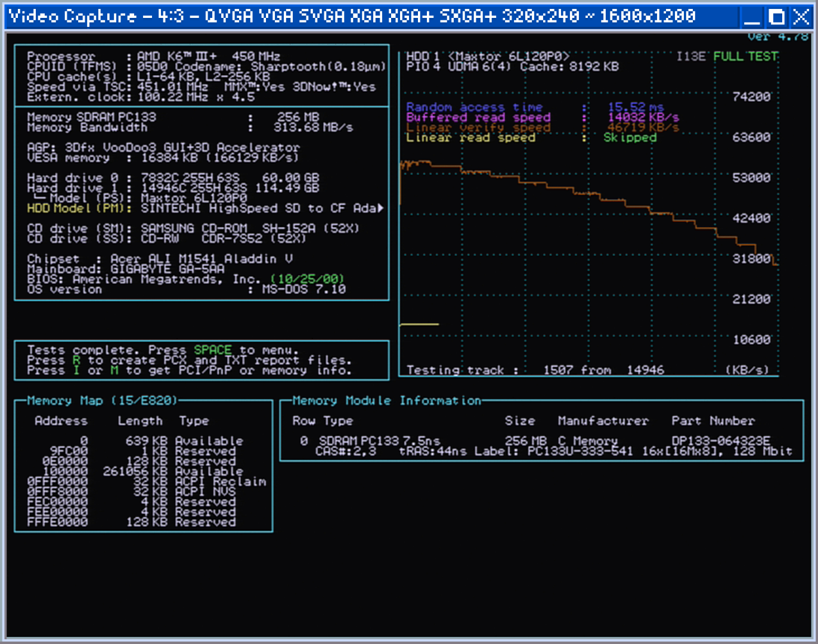This screenshot has height=644, width=818.
Task: Click the 'Manufacturer' column header
Action: tap(603, 421)
